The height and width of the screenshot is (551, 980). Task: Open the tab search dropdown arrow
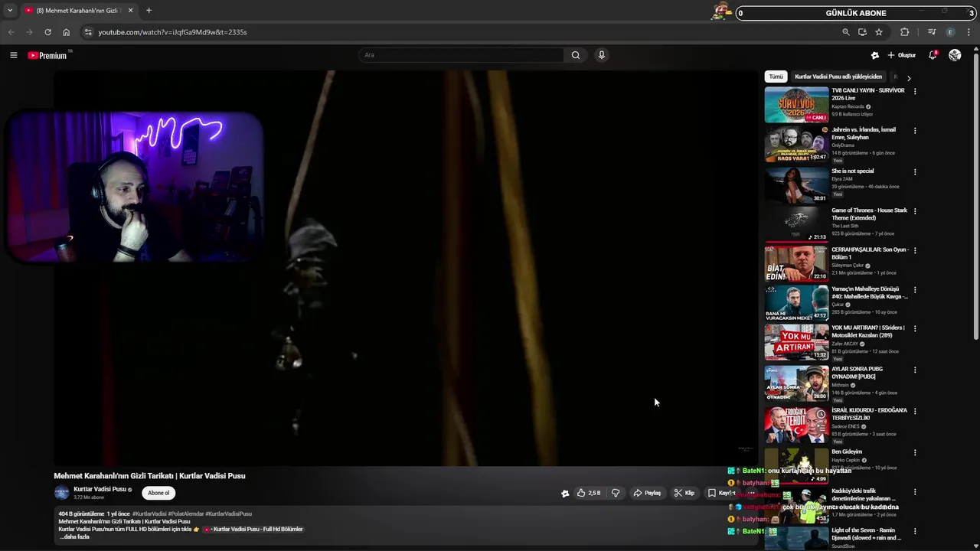click(x=10, y=11)
